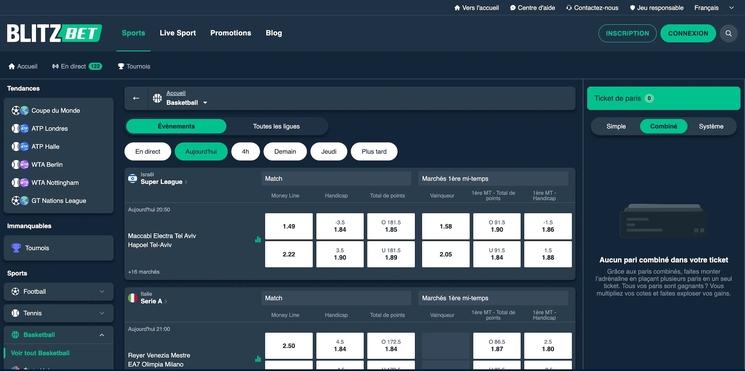Click Accueil breadcrumb link above Basketball
The width and height of the screenshot is (745, 371).
176,93
